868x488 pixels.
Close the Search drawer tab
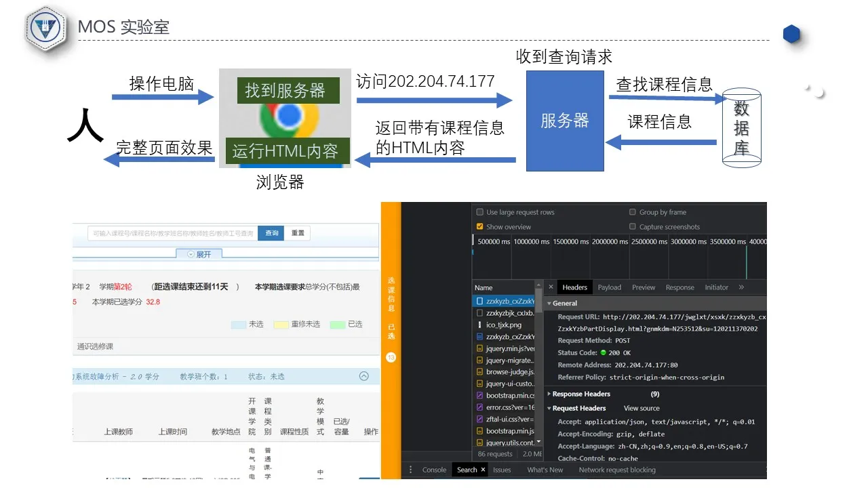point(483,470)
